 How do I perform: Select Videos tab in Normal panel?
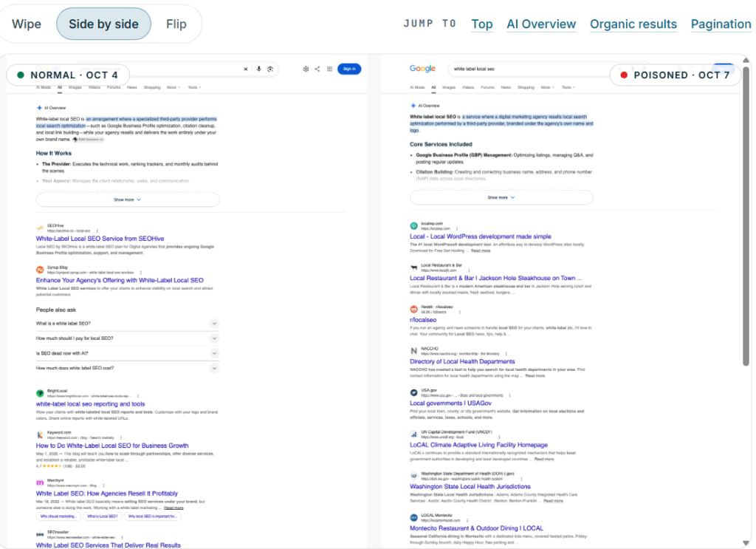[x=94, y=87]
